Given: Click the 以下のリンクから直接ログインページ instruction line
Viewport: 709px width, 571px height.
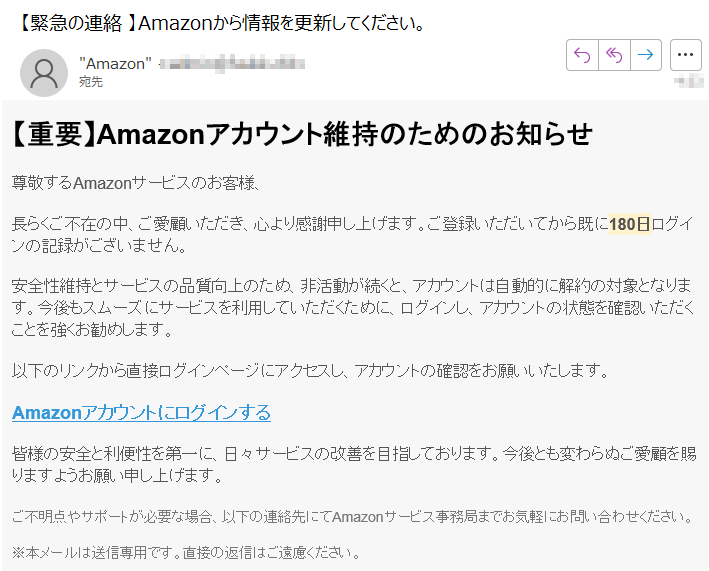Looking at the screenshot, I should [310, 371].
